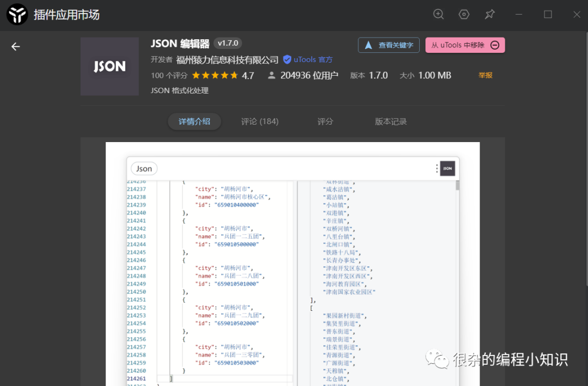Image resolution: width=588 pixels, height=386 pixels.
Task: Click the preview pane scrollbar thumb
Action: 457,185
